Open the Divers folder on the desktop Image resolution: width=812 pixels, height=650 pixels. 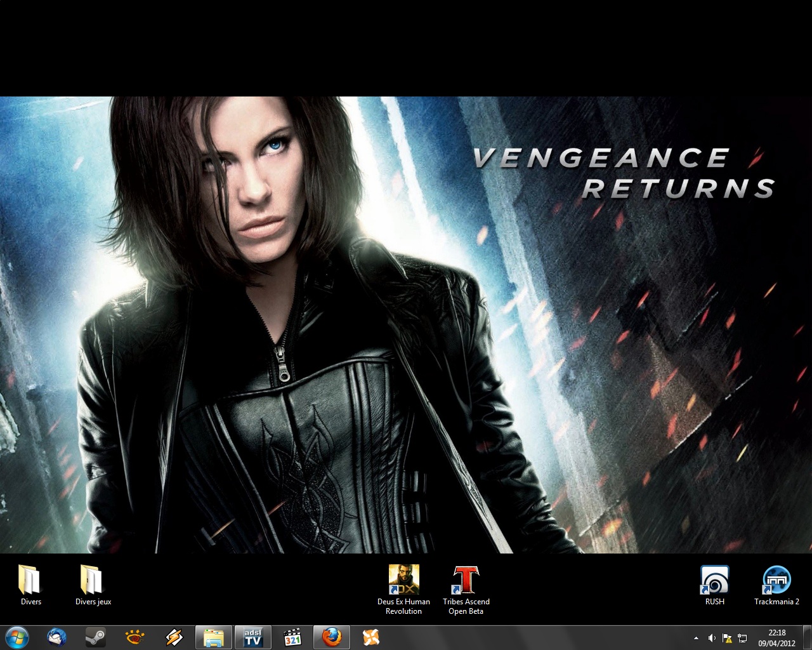click(x=30, y=587)
